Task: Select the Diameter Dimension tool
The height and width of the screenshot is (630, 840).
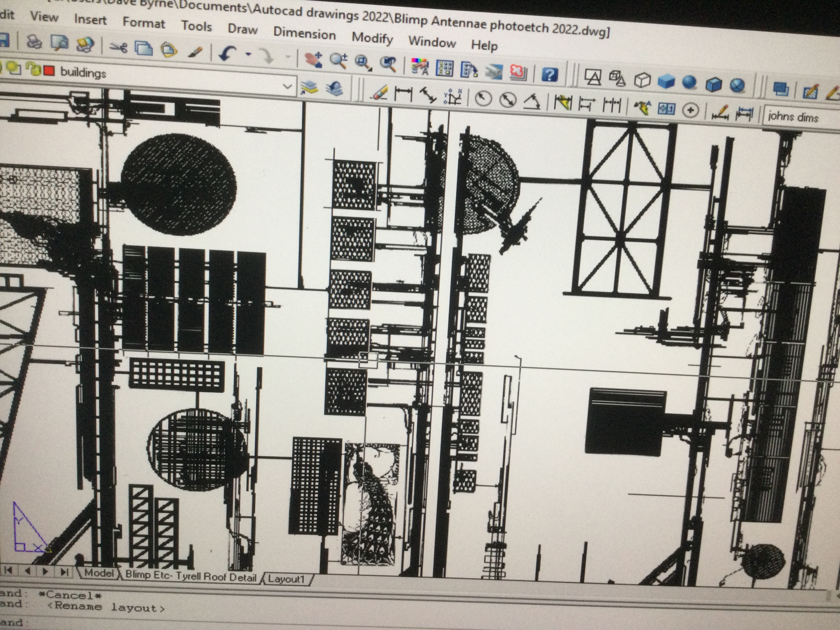Action: [508, 100]
